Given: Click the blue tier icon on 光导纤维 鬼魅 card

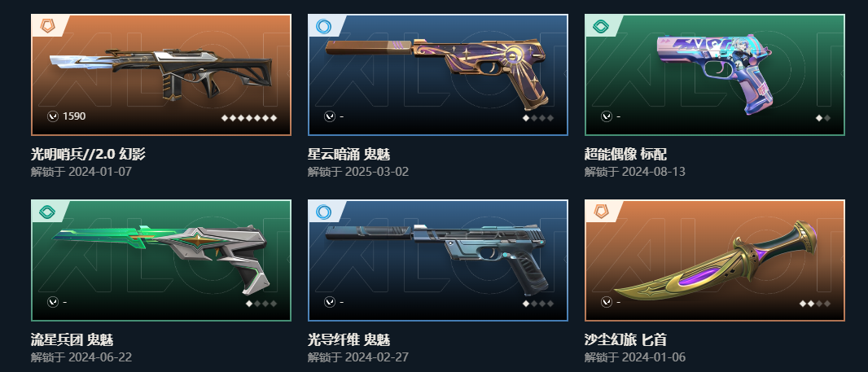Looking at the screenshot, I should pyautogui.click(x=324, y=212).
